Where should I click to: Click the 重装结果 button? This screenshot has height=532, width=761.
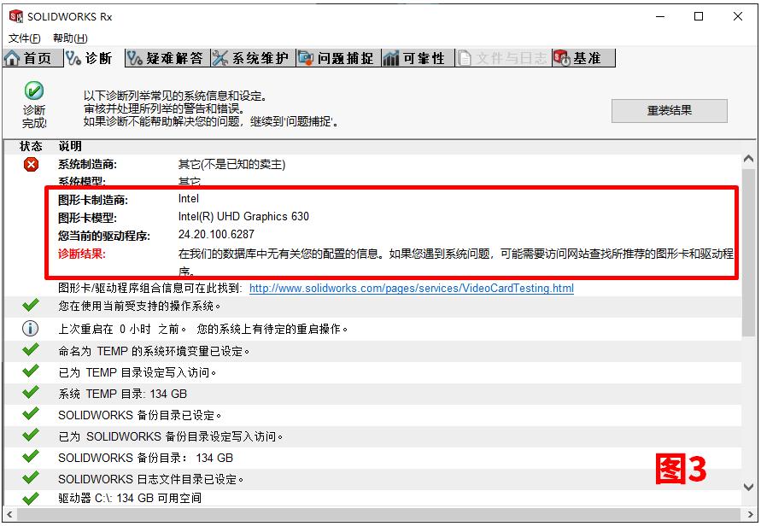tap(670, 111)
